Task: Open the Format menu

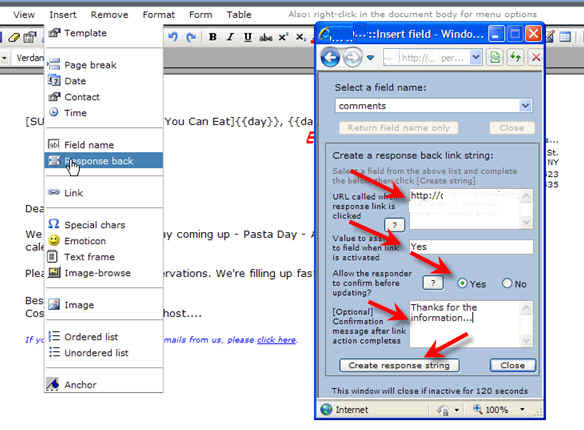Action: [x=158, y=15]
